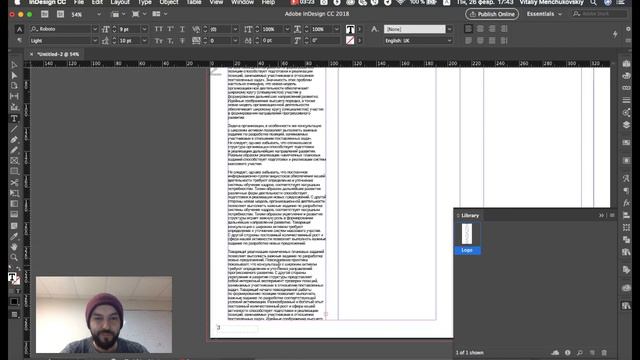Open the English: UK language dropdown
The height and width of the screenshot is (360, 640).
point(449,41)
